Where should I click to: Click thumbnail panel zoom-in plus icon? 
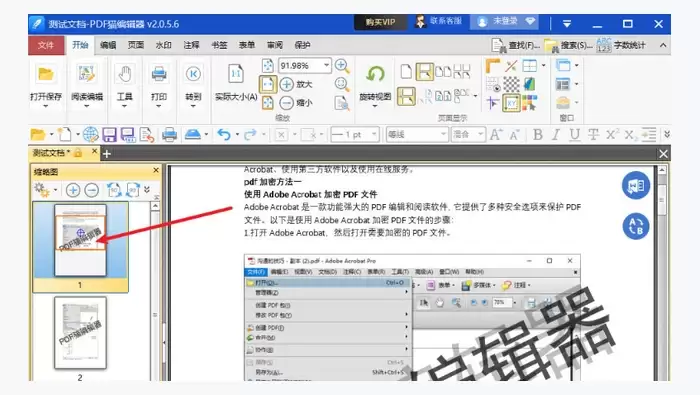click(x=73, y=190)
